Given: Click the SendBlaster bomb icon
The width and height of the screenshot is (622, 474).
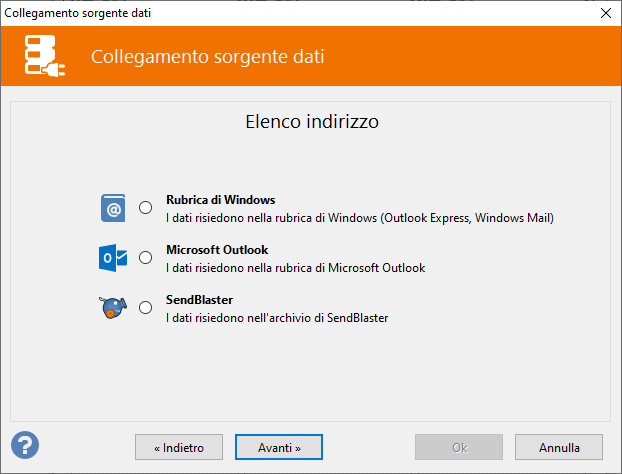Looking at the screenshot, I should (113, 307).
